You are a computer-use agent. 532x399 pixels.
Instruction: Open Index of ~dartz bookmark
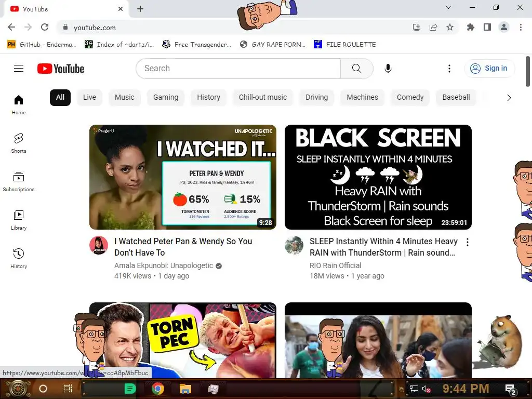[x=119, y=45]
